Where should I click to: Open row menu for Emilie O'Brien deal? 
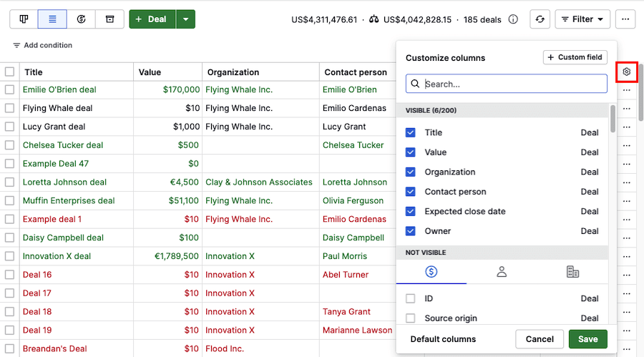[x=626, y=90]
